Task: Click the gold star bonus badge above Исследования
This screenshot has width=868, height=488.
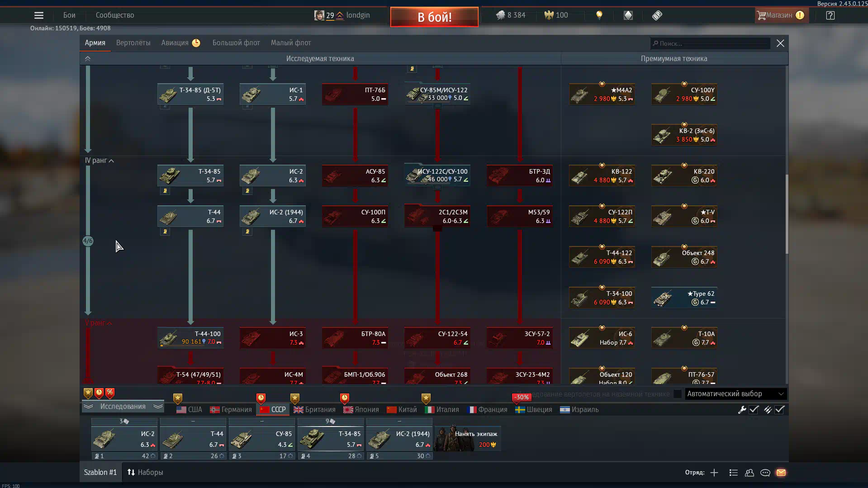Action: coord(88,393)
